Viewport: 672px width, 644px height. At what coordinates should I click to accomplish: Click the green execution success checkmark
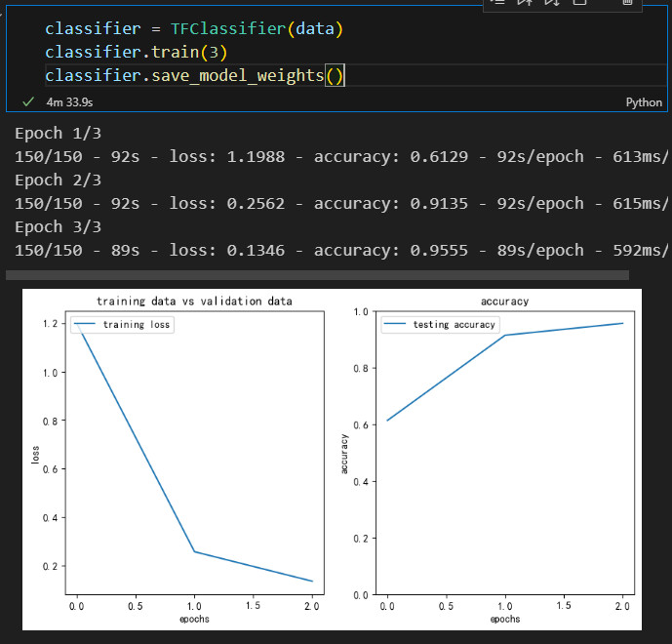[28, 102]
